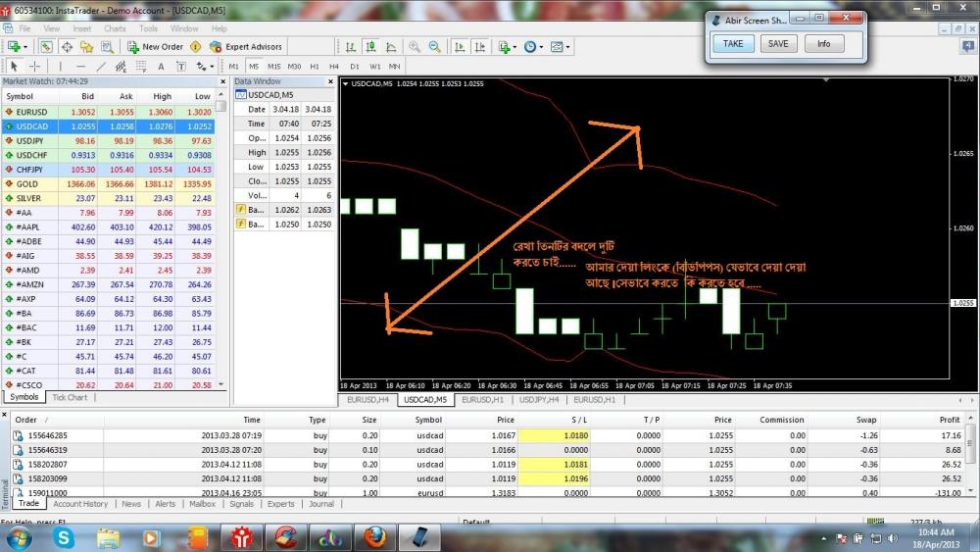
Task: Click the USDCAD,M5 chart title triangle
Action: point(346,83)
